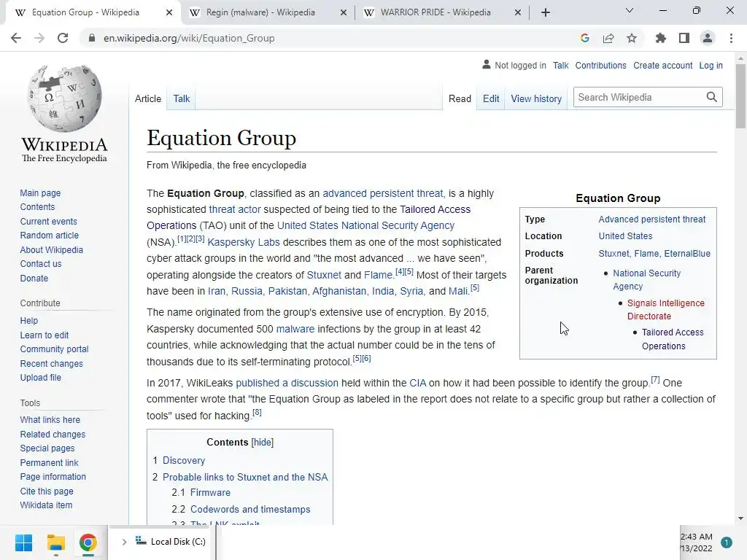The height and width of the screenshot is (560, 747).
Task: Switch to the WARRIOR PRIDE tab
Action: [x=436, y=12]
